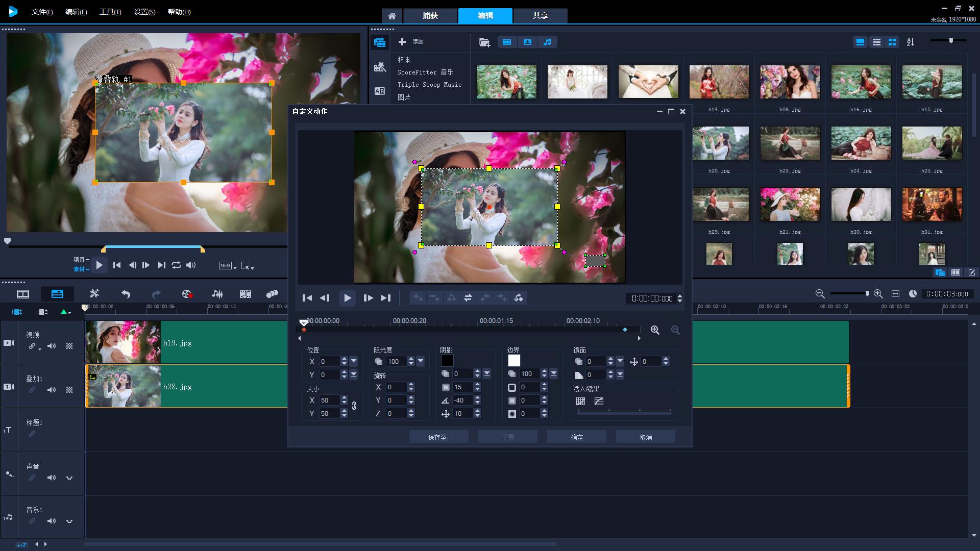Toggle the show-audio-files filter in library
The height and width of the screenshot is (551, 980).
tap(547, 42)
